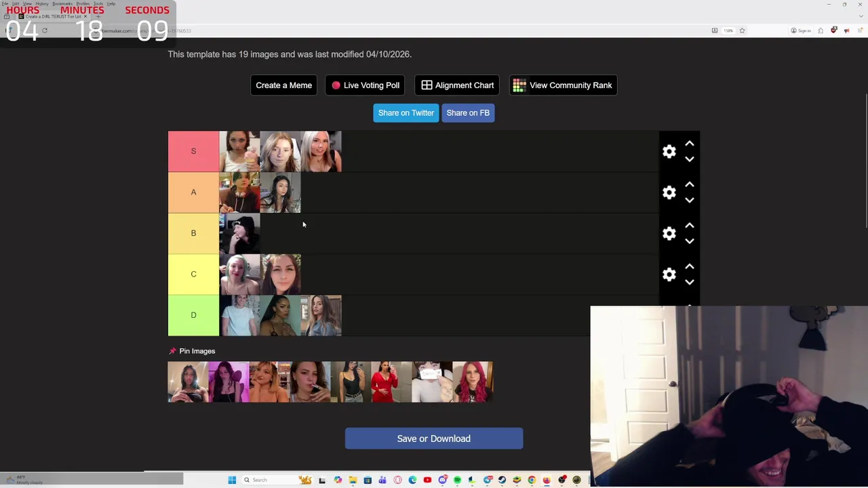Viewport: 868px width, 488px height.
Task: Open Microsoft Teams from the taskbar
Action: (382, 480)
